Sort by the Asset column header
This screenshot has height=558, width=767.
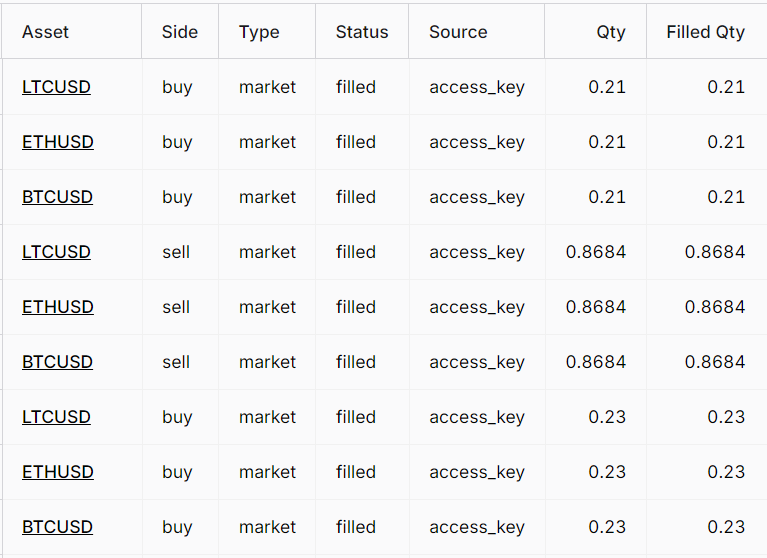coord(45,32)
